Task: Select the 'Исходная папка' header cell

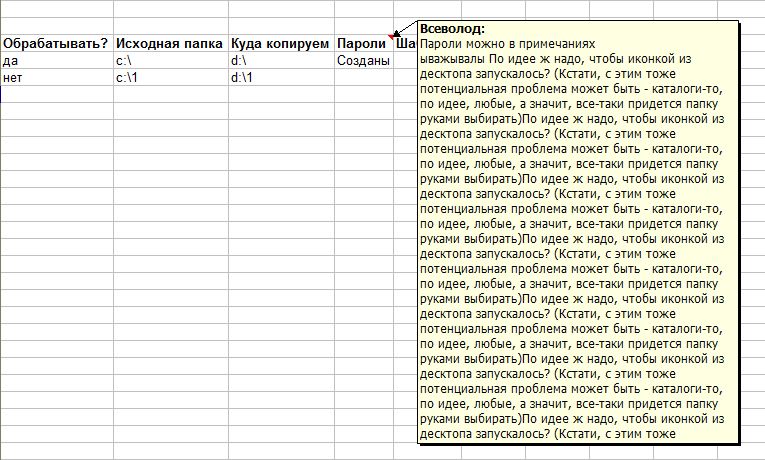Action: tap(171, 43)
